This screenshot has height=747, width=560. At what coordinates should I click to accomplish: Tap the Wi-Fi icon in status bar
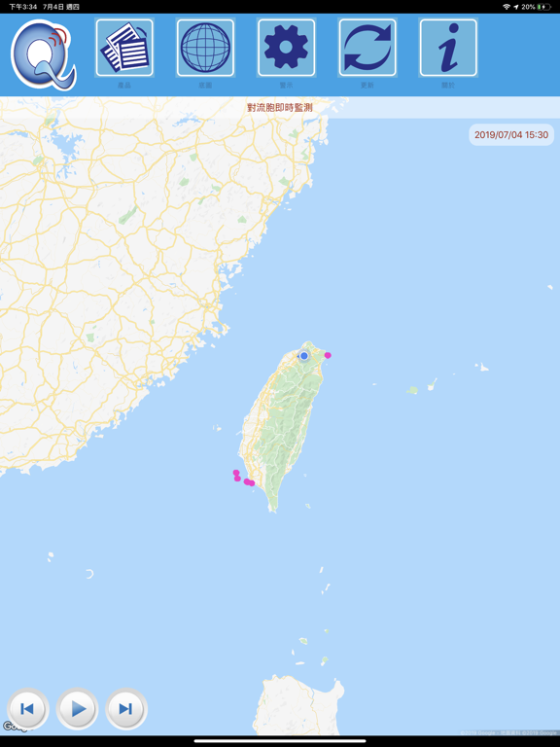507,7
